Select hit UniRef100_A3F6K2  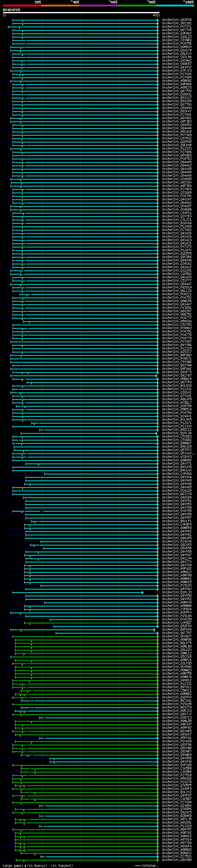coord(177,33)
